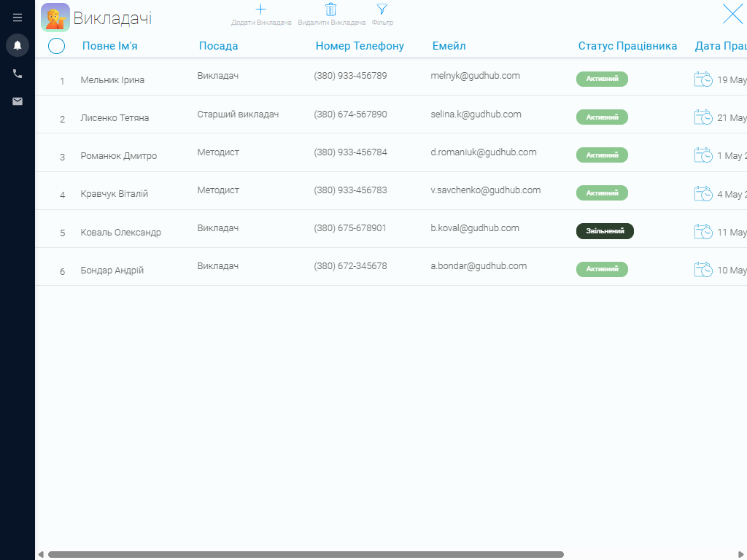This screenshot has width=747, height=560.
Task: Select the name Романюк Дмитро
Action: pyautogui.click(x=119, y=156)
